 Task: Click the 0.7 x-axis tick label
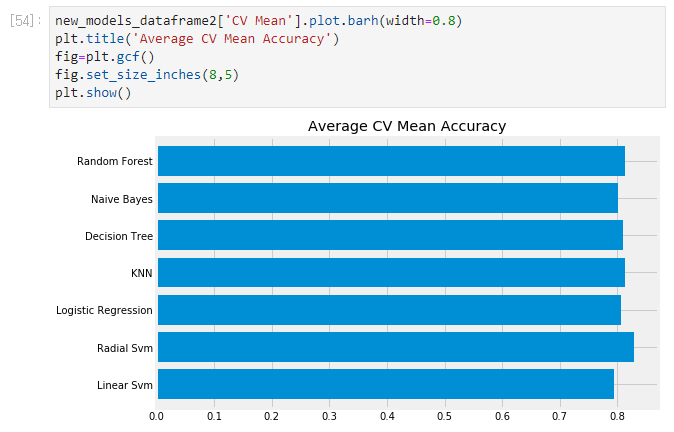tap(560, 417)
